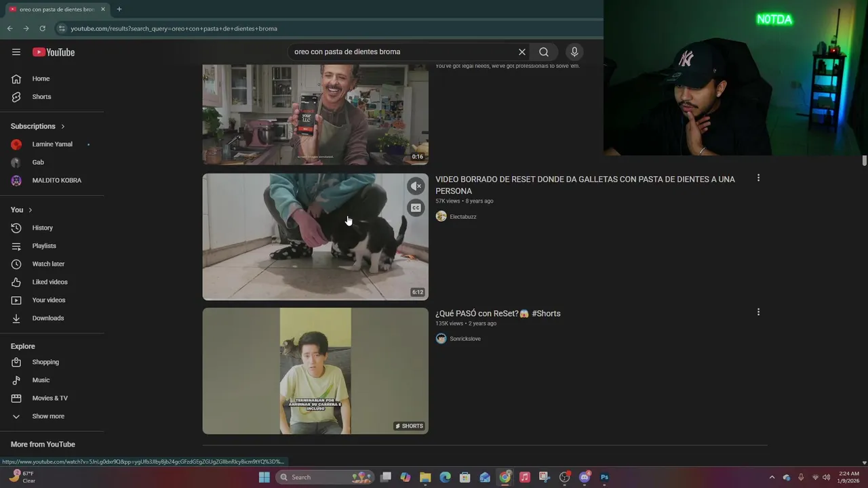This screenshot has height=488, width=868.
Task: Clear the search text with the X
Action: pyautogui.click(x=522, y=52)
